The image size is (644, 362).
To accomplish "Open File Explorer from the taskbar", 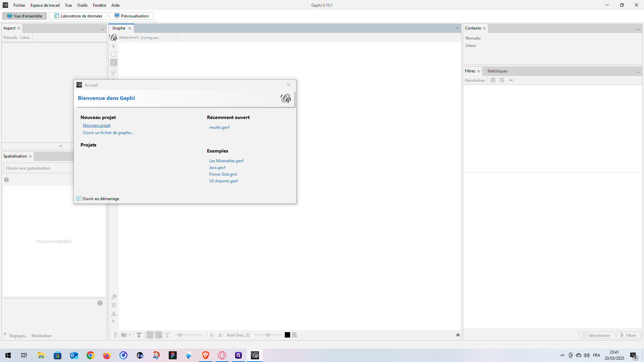I will tap(41, 355).
